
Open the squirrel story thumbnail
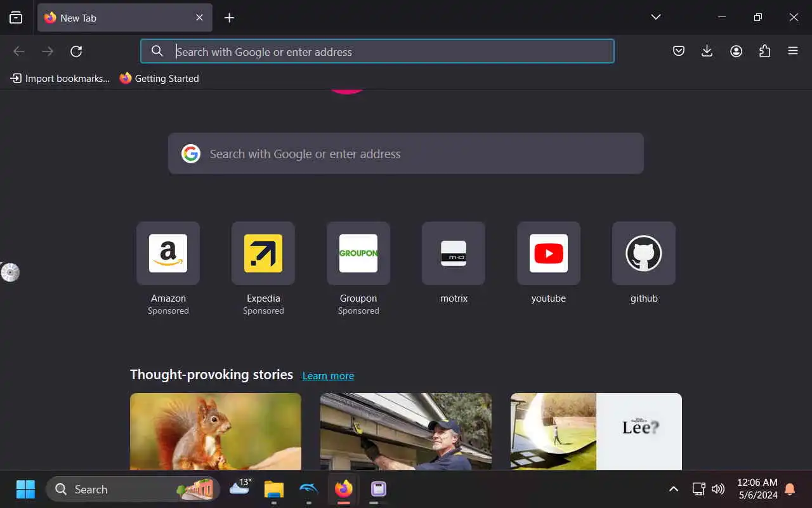(x=216, y=431)
